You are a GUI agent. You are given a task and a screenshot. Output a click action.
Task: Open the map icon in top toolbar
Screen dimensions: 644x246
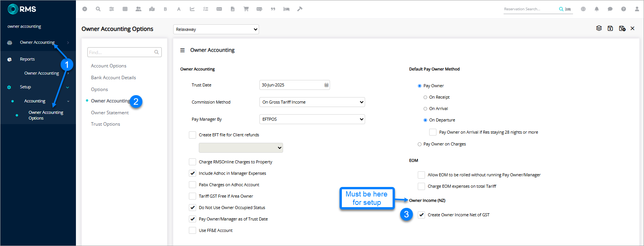point(152,9)
